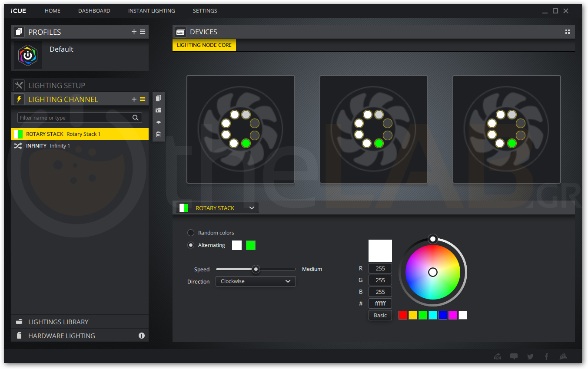Screen dimensions: 588x369
Task: Open Instant Lighting menu
Action: 152,11
